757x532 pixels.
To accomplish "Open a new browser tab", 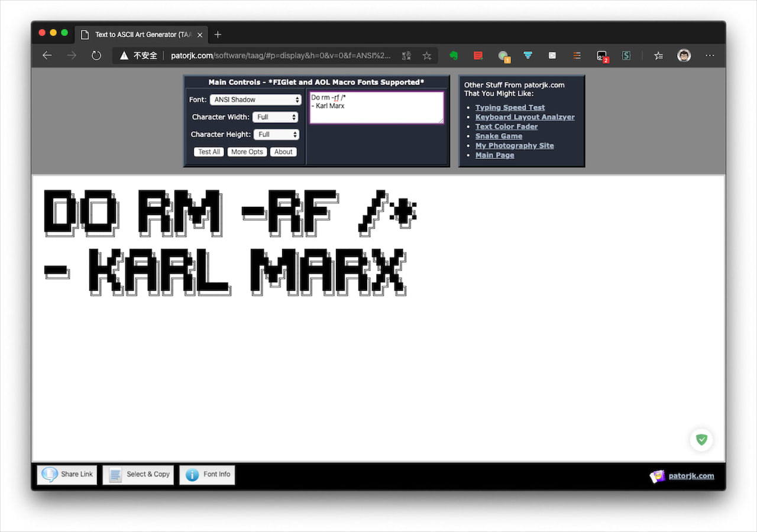I will 218,35.
